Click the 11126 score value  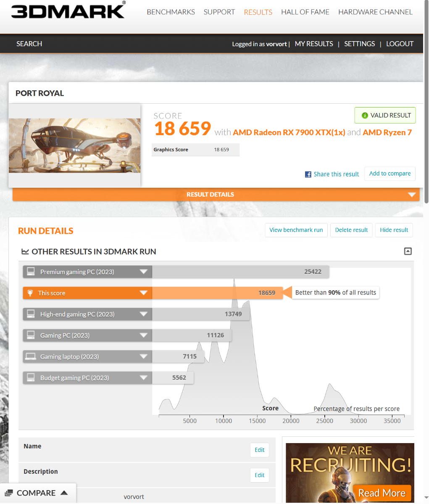[x=216, y=335]
